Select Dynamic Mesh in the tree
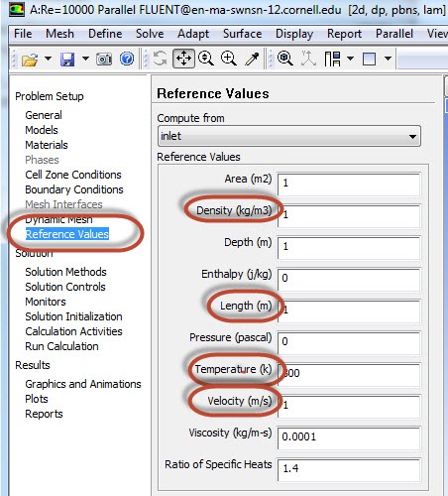 point(58,219)
